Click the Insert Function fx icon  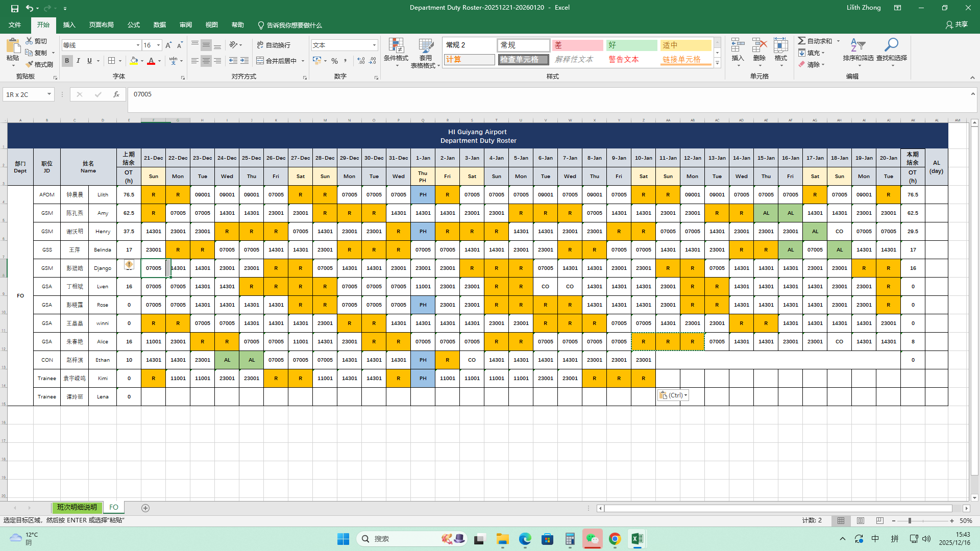[116, 94]
